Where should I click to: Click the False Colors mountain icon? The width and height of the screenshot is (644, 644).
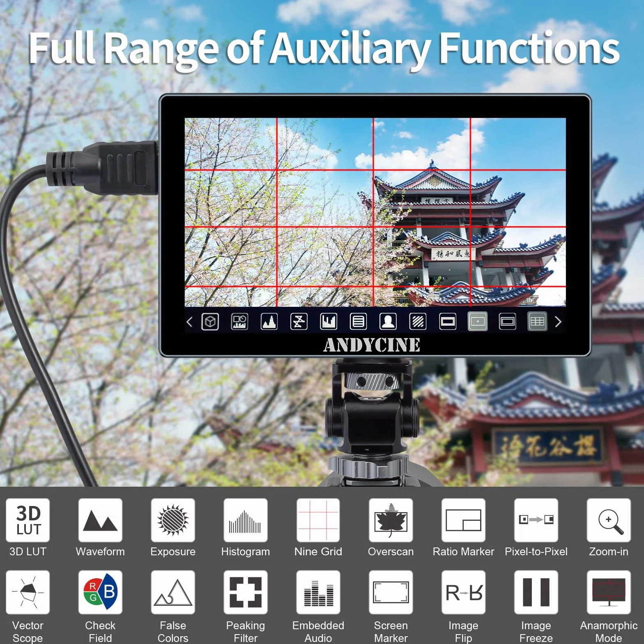[x=173, y=592]
